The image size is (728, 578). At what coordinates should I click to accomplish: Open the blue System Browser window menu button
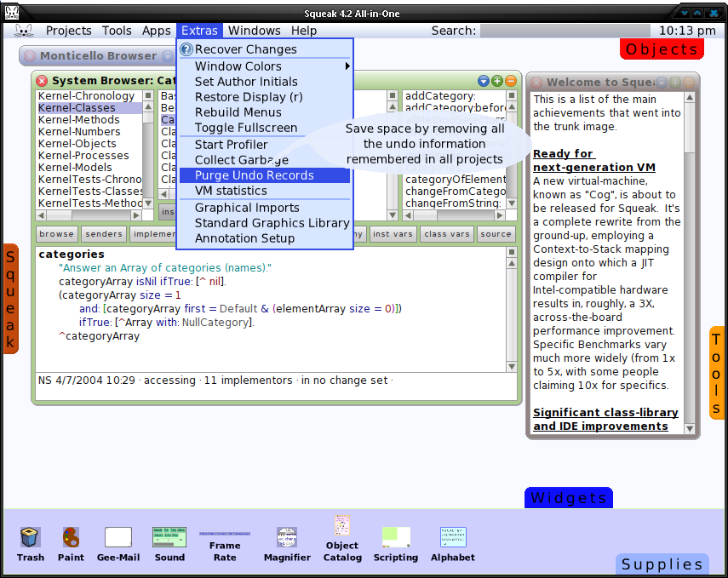pyautogui.click(x=484, y=81)
